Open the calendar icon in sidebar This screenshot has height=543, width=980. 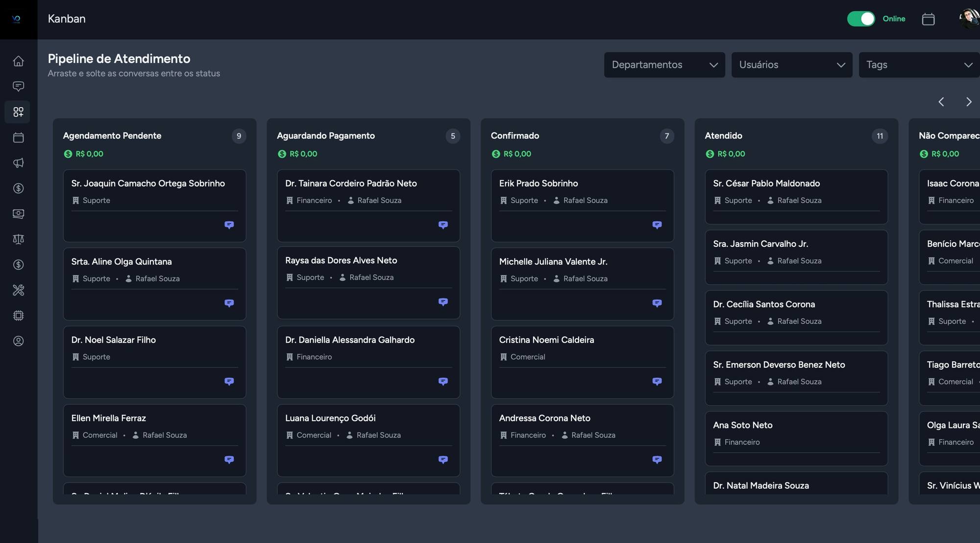[x=18, y=138]
